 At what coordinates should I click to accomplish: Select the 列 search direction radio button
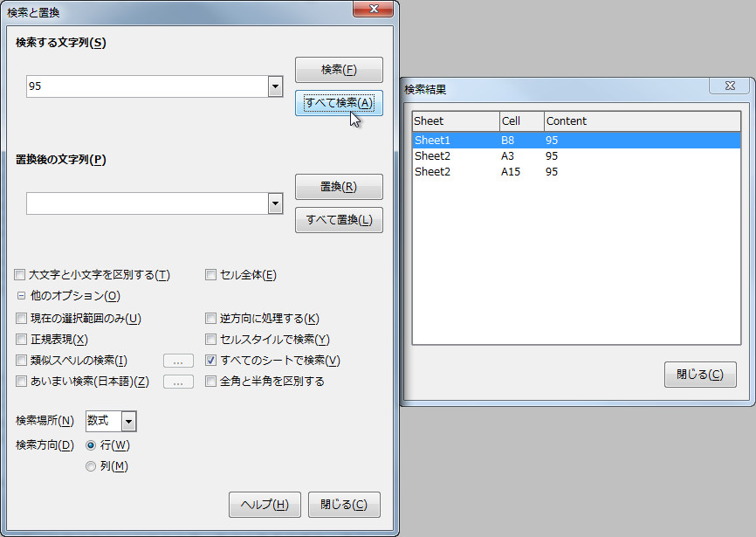[91, 465]
